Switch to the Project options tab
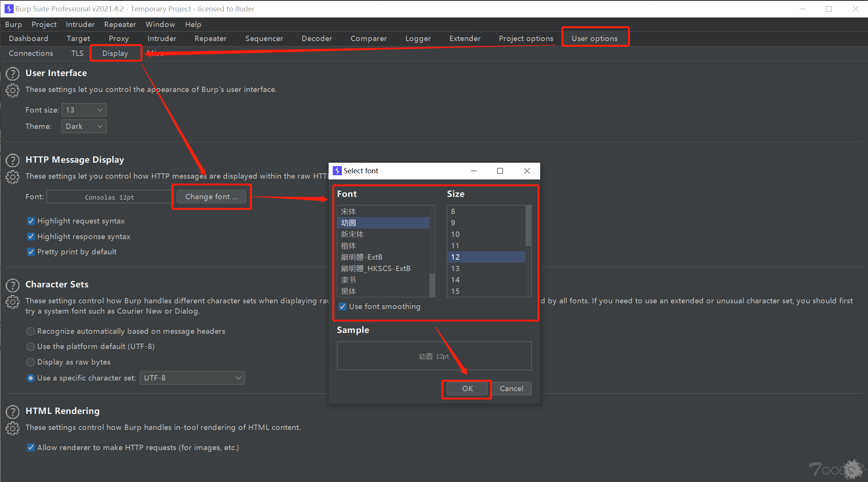 tap(526, 38)
